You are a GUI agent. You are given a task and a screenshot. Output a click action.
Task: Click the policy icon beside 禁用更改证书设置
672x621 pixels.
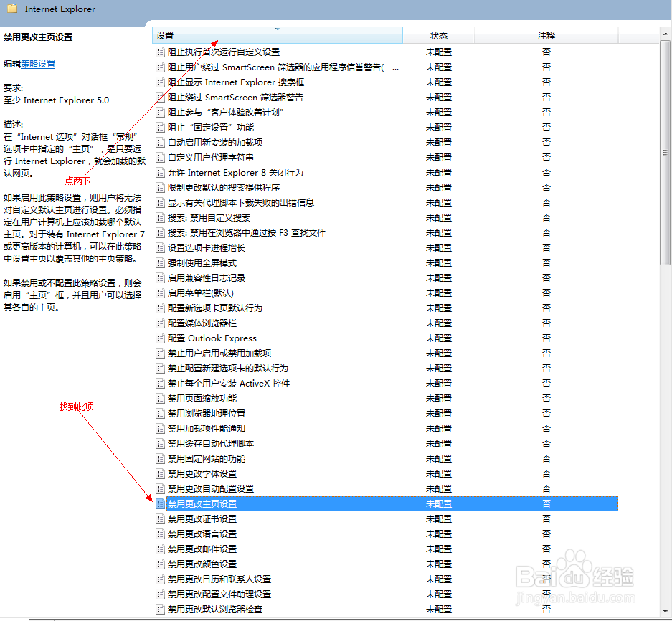160,519
